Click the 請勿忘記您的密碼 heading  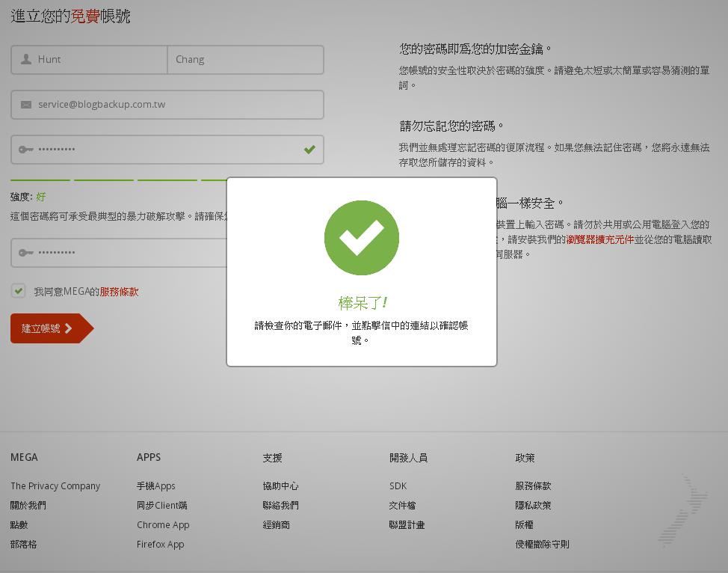(451, 126)
